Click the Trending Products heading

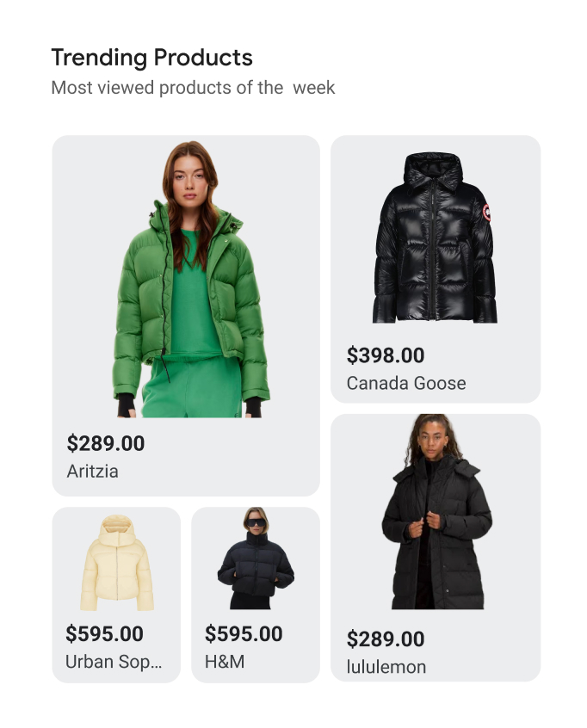point(151,58)
